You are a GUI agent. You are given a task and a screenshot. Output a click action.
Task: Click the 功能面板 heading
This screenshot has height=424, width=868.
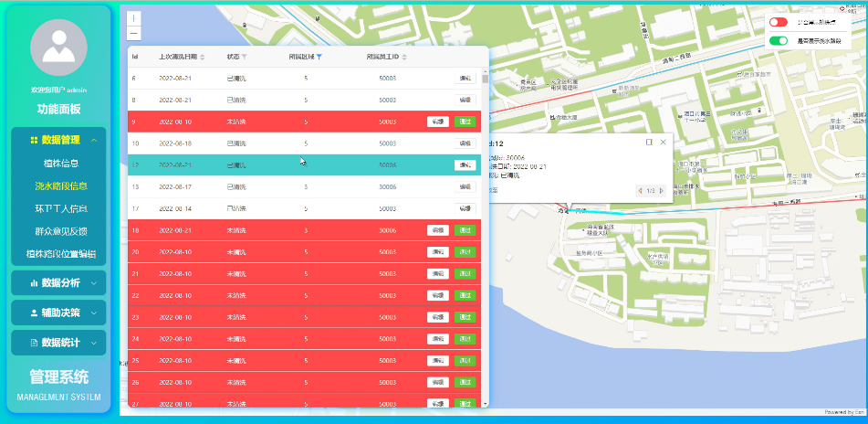click(x=58, y=109)
